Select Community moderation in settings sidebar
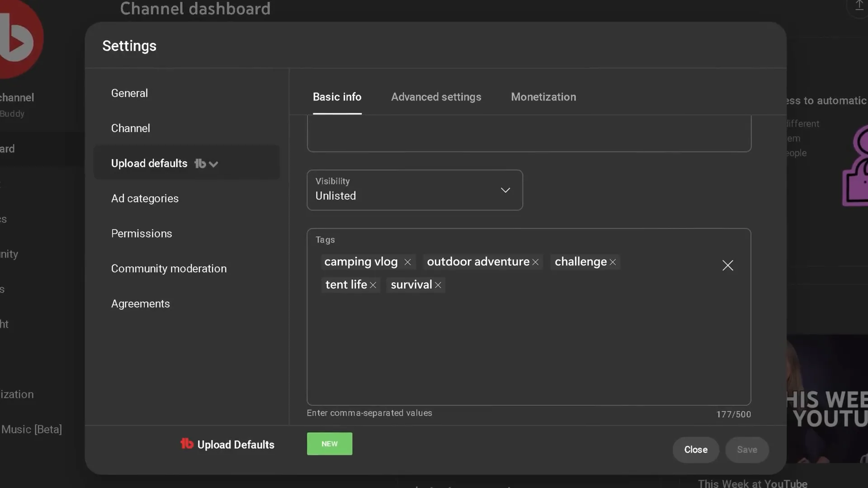 pos(169,268)
